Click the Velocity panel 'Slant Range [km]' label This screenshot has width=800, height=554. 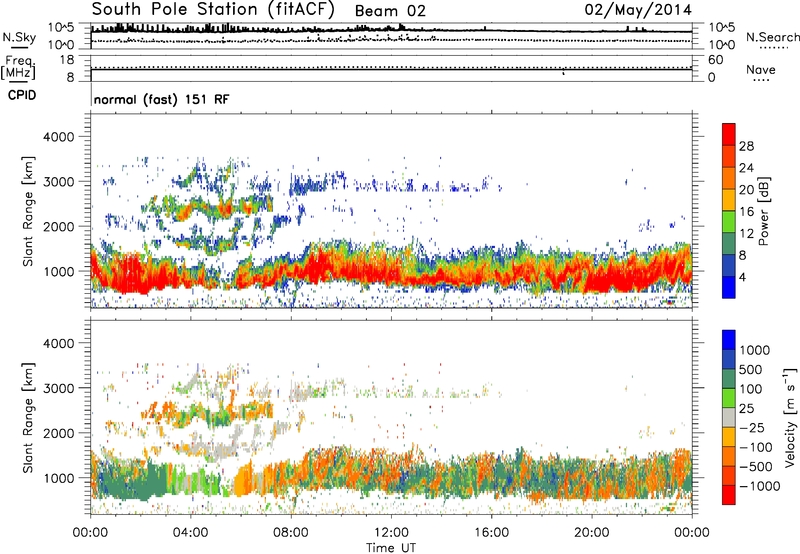click(28, 418)
